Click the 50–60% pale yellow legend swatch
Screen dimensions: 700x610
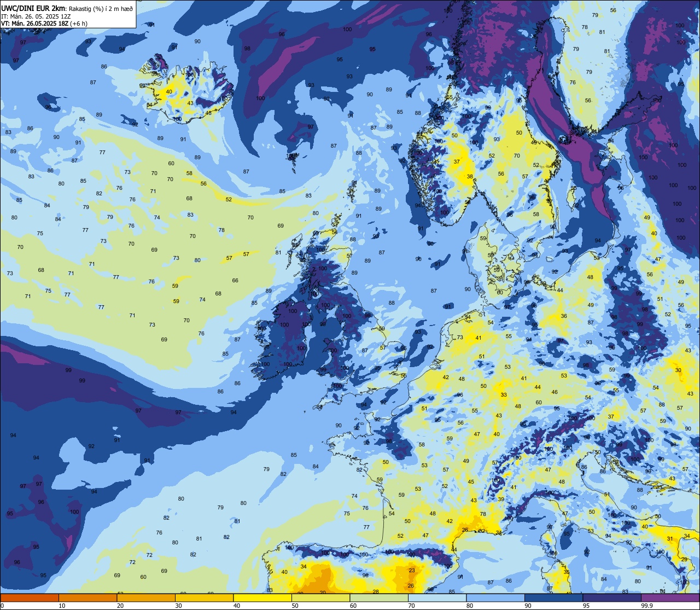click(x=320, y=597)
